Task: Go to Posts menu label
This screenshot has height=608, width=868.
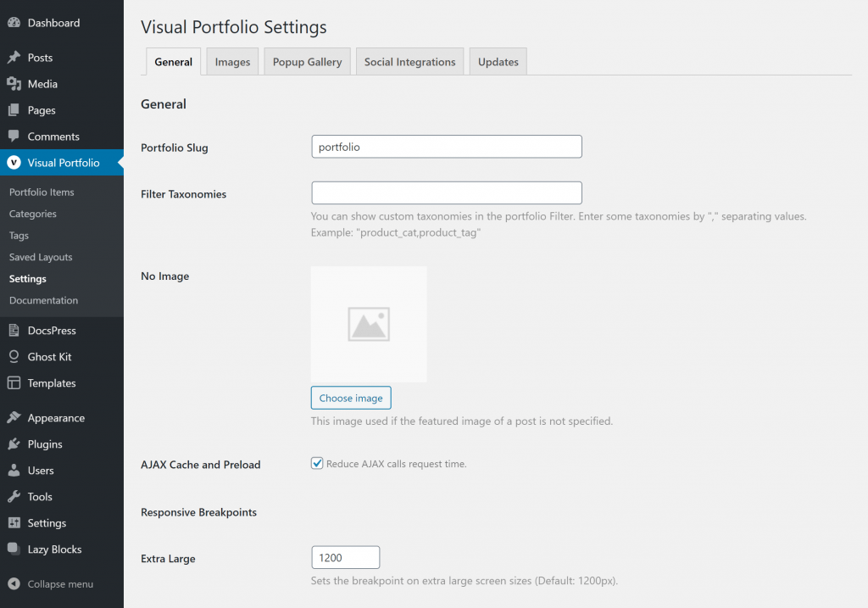Action: 40,58
